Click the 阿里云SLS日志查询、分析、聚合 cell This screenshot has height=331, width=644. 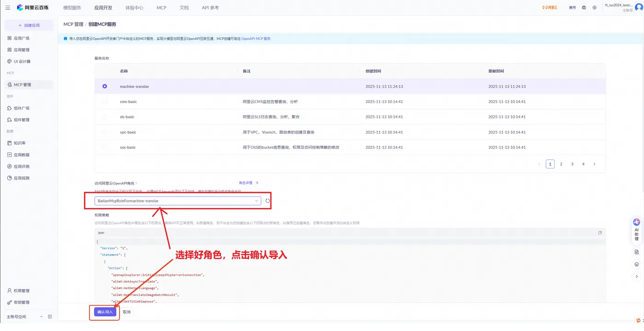click(x=271, y=117)
